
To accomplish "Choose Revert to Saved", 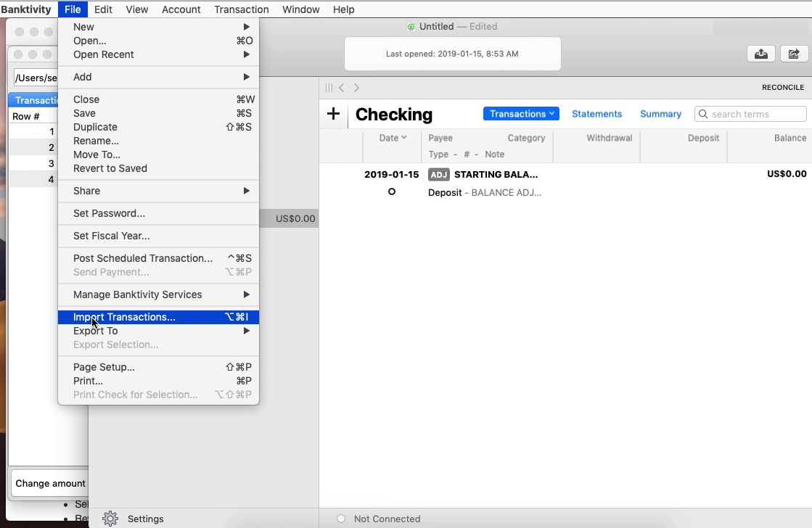I will [x=158, y=168].
